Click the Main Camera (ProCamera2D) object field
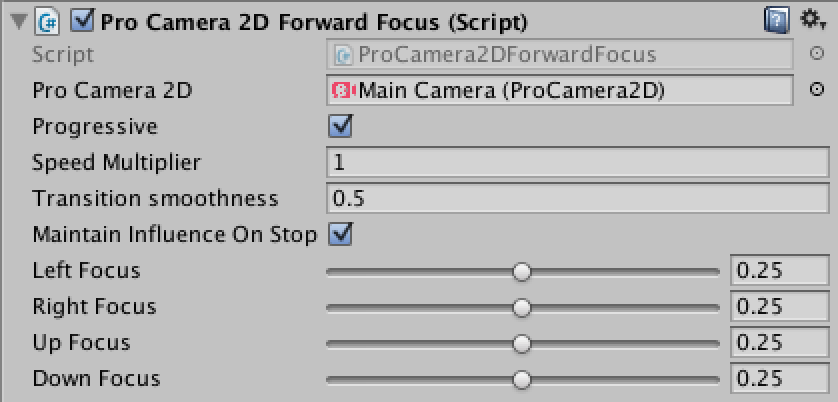Image resolution: width=838 pixels, height=402 pixels. pyautogui.click(x=560, y=90)
